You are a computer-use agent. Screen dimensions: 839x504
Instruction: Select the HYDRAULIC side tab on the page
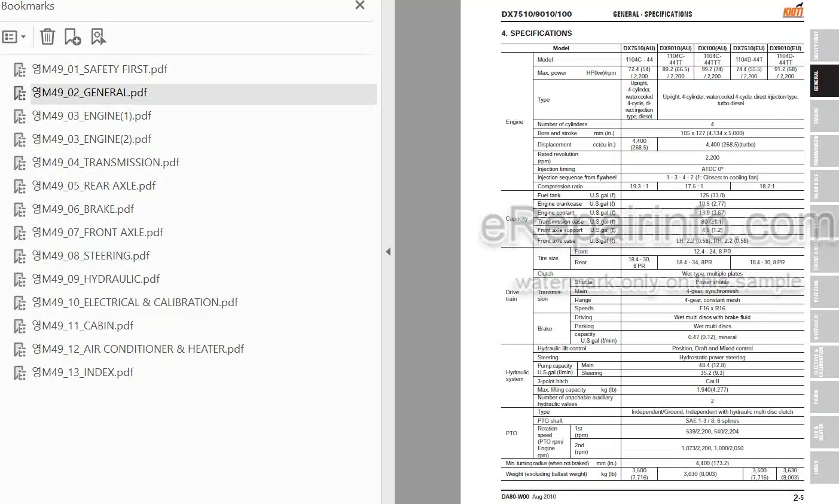[824, 326]
